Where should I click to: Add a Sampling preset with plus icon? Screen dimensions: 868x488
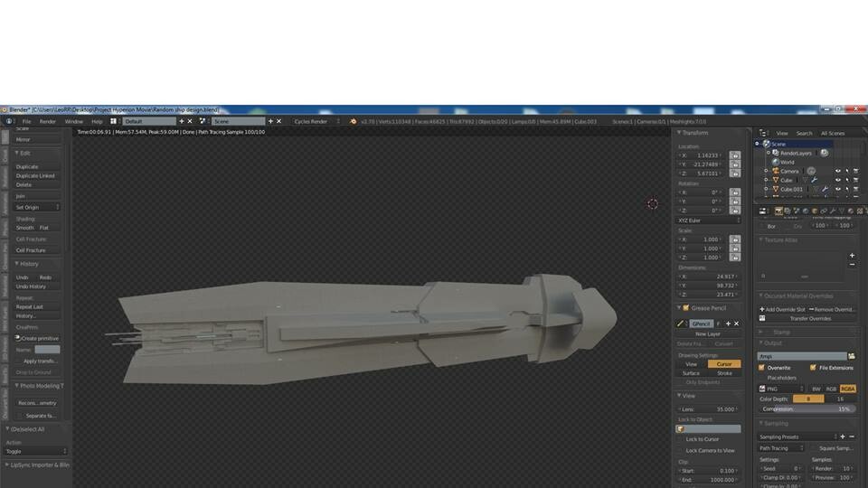[843, 436]
